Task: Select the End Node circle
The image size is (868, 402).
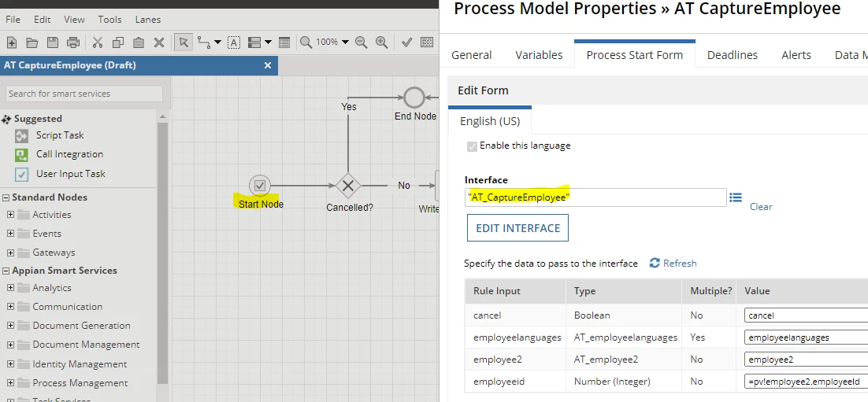Action: pos(414,98)
